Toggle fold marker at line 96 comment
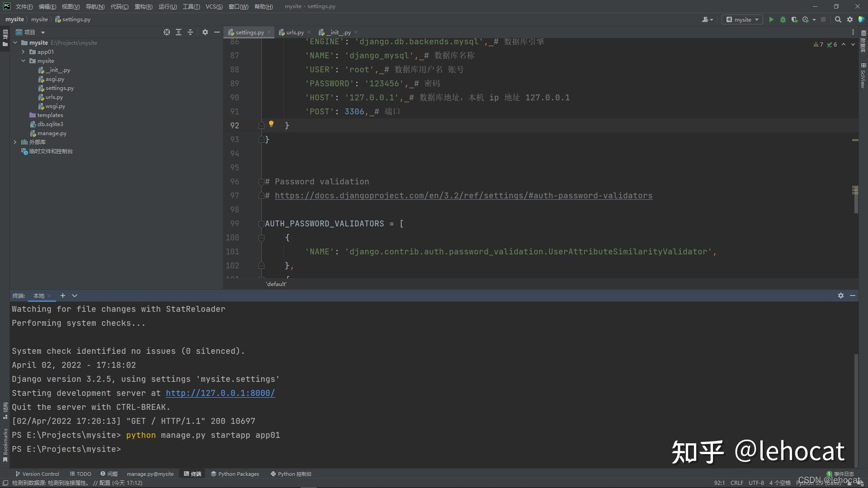The width and height of the screenshot is (868, 488). click(x=261, y=182)
